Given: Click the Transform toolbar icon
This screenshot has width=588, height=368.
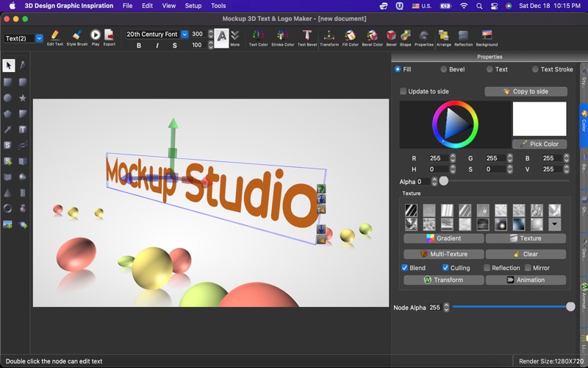Looking at the screenshot, I should pyautogui.click(x=329, y=38).
